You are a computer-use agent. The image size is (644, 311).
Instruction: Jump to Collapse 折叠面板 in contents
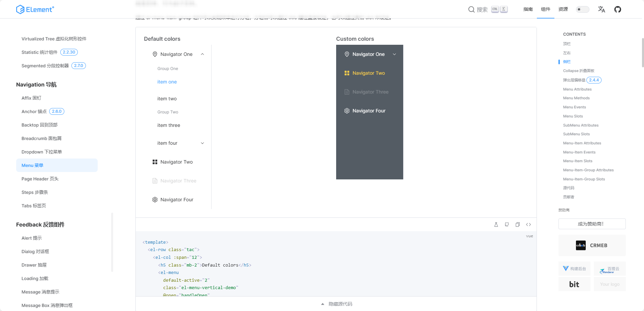click(x=579, y=71)
